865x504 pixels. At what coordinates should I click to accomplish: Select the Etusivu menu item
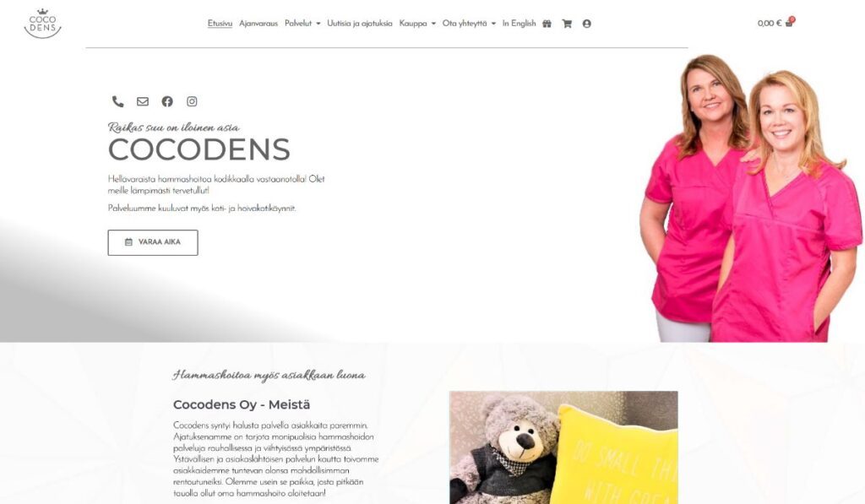click(220, 23)
